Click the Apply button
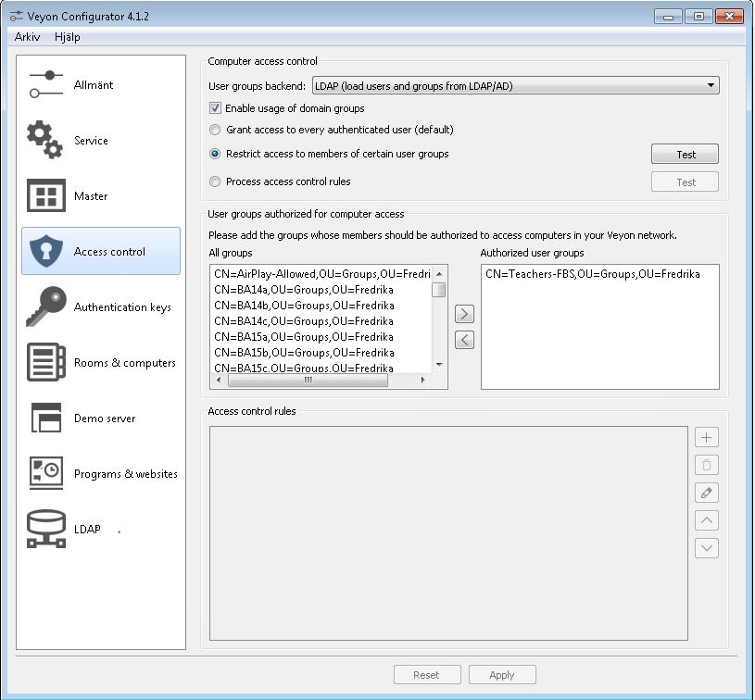This screenshot has height=700, width=755. tap(502, 674)
